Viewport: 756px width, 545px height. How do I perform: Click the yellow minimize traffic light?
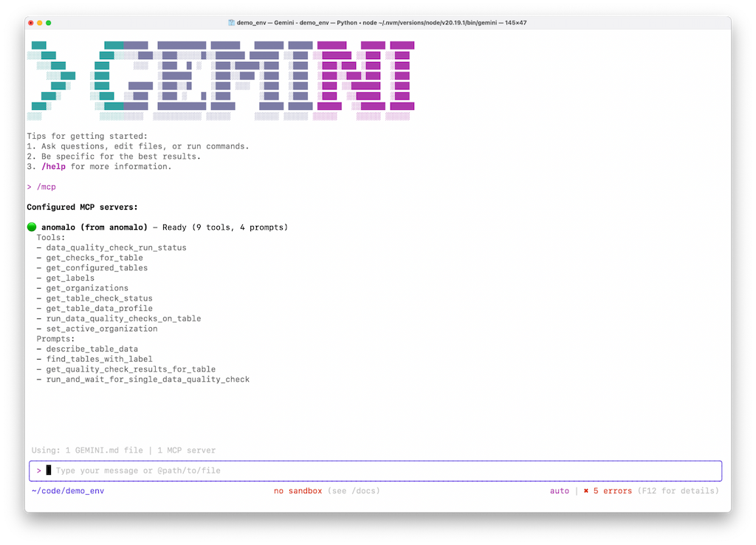[x=38, y=23]
